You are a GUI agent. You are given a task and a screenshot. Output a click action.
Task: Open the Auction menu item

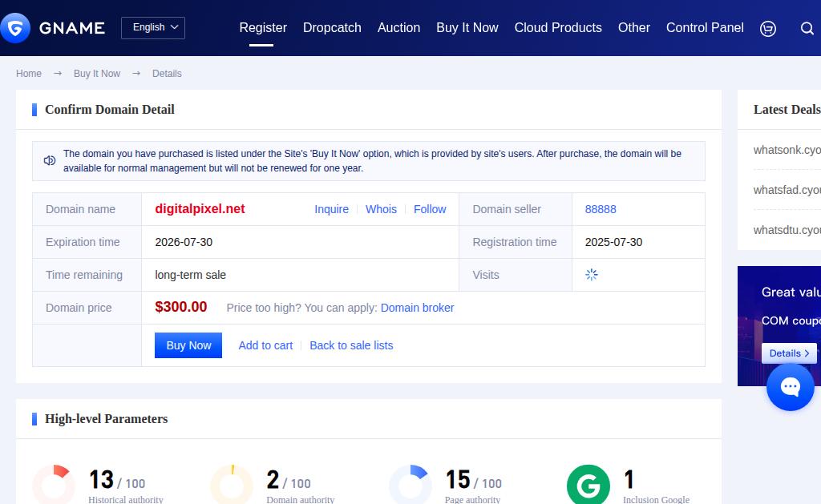398,28
